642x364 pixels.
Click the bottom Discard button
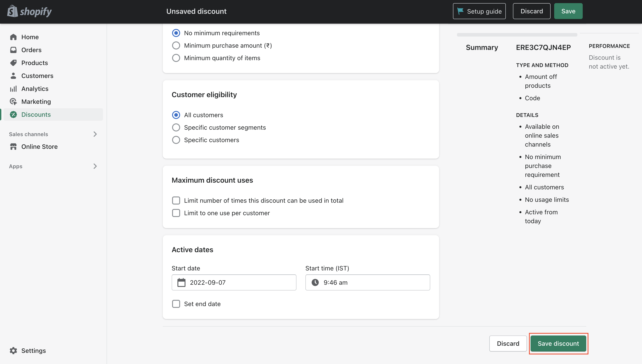(x=508, y=344)
